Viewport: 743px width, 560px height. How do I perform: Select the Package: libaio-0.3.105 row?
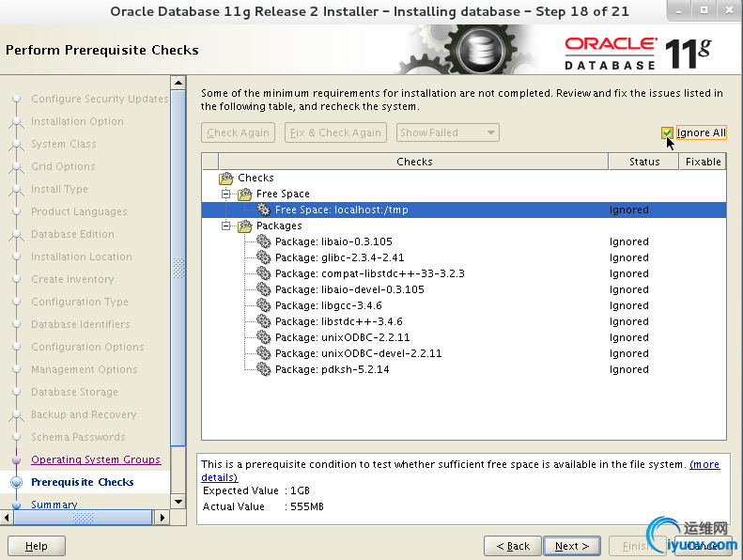(464, 241)
